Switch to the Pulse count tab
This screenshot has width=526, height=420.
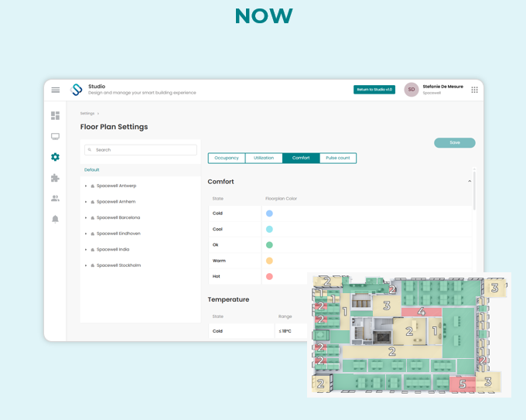coord(338,158)
